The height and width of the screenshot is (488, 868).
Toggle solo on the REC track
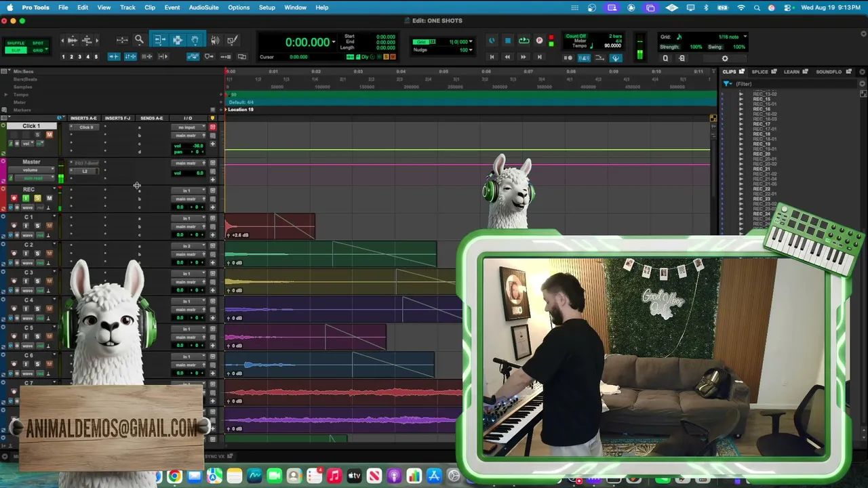click(37, 199)
